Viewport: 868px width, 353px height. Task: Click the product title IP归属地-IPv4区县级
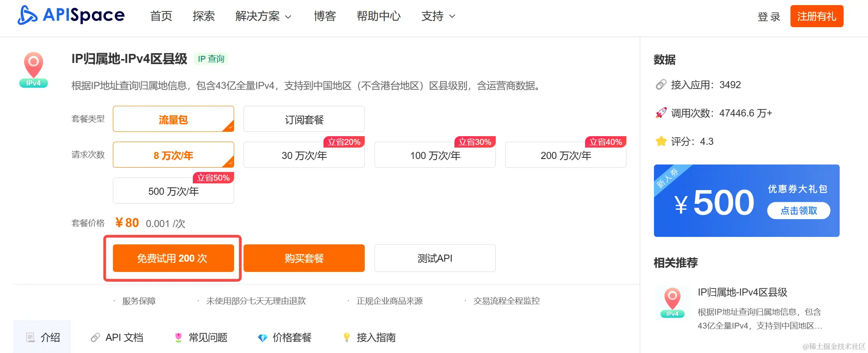click(129, 59)
